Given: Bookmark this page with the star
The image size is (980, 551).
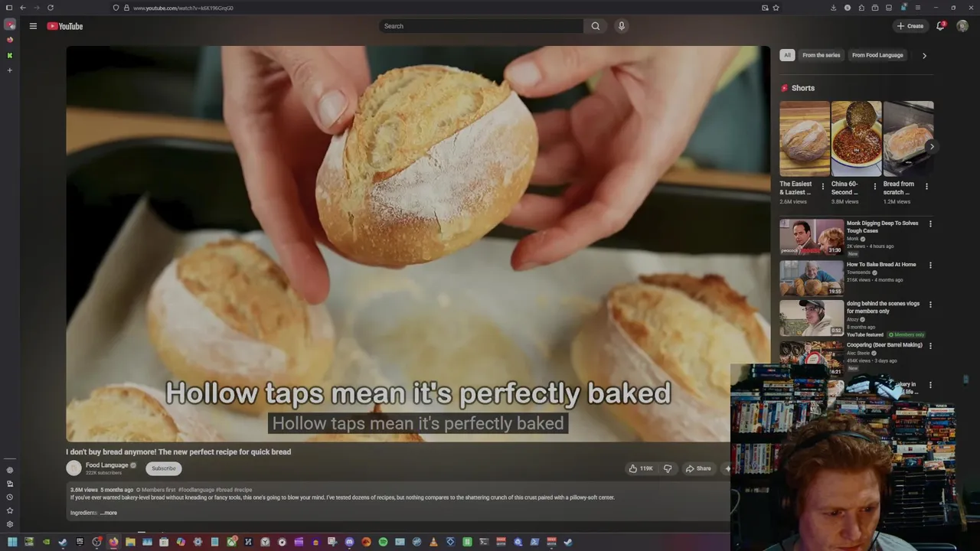Looking at the screenshot, I should [776, 8].
